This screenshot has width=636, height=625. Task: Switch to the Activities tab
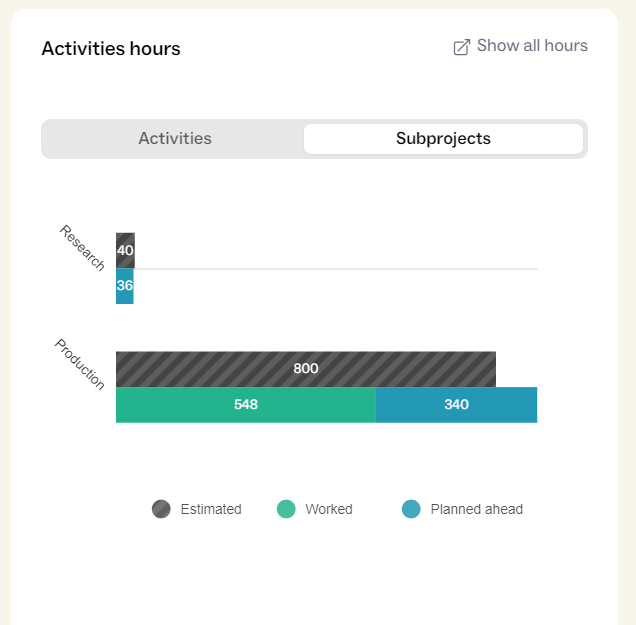tap(175, 139)
